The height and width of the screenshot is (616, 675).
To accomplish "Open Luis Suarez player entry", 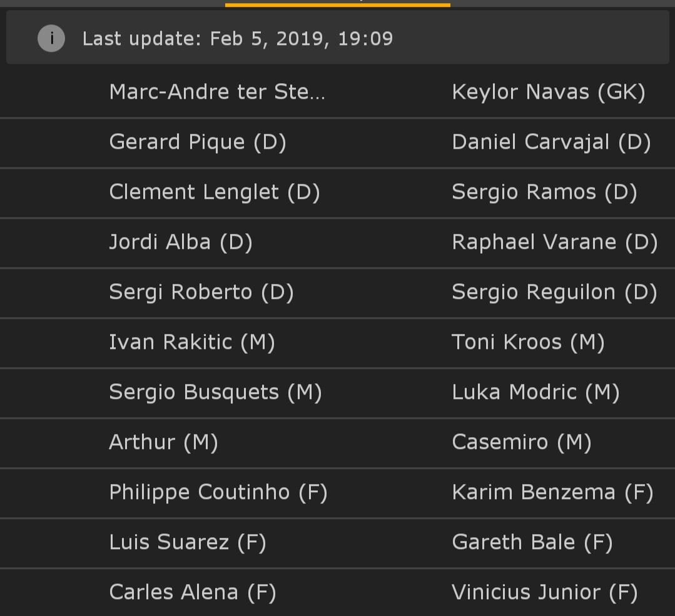I will point(188,543).
